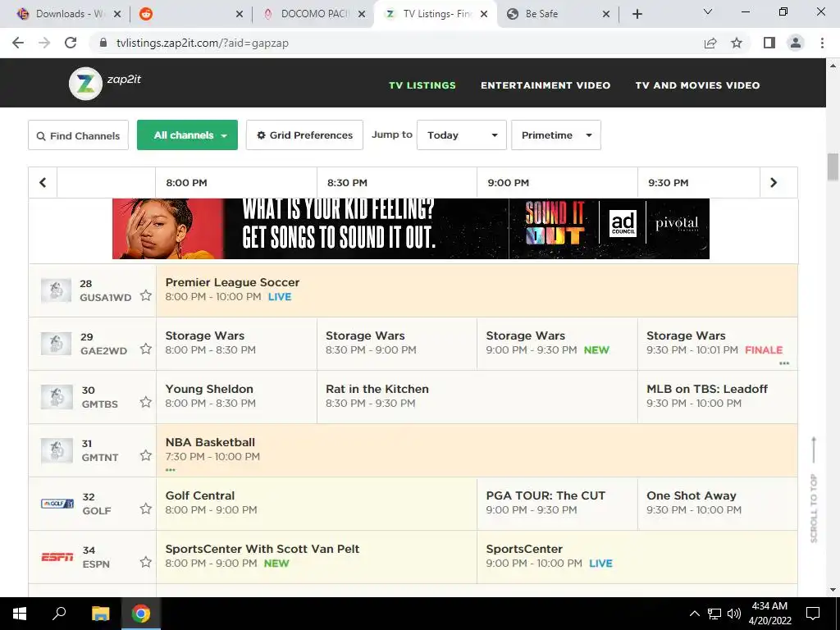
Task: Open Premier League Soccer listing
Action: [477, 290]
